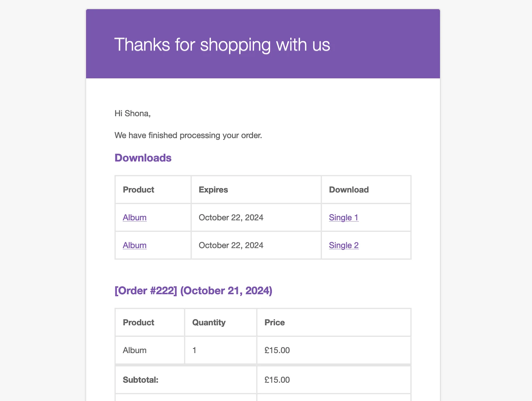Click the 'Hi Shona,' greeting text

click(x=132, y=113)
